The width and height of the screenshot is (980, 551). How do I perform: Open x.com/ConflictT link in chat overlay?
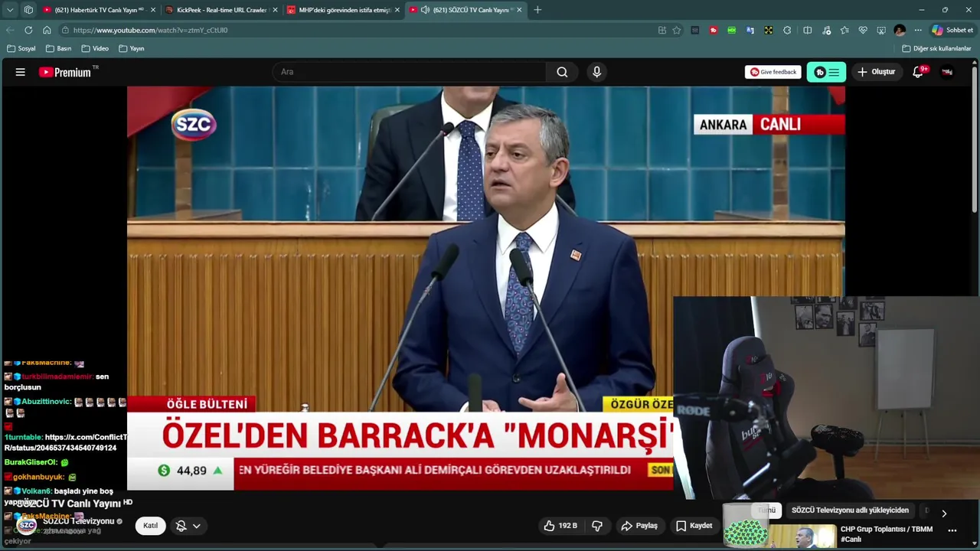65,442
